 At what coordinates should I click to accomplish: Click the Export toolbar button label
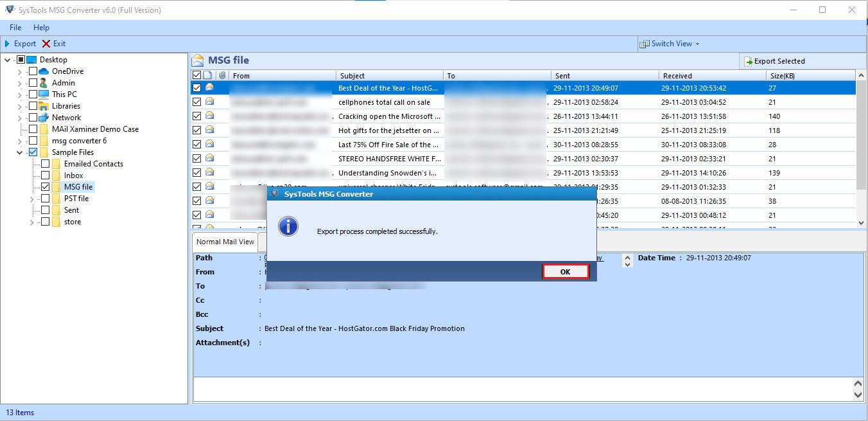(x=25, y=44)
